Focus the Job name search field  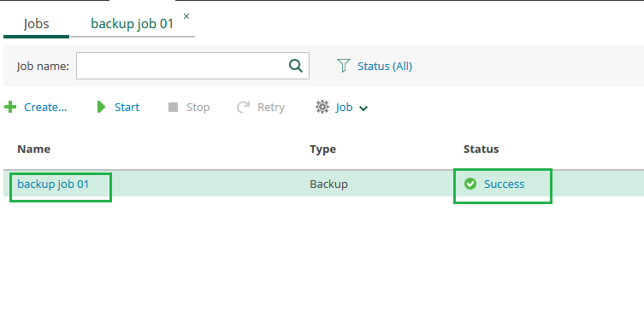(x=182, y=66)
